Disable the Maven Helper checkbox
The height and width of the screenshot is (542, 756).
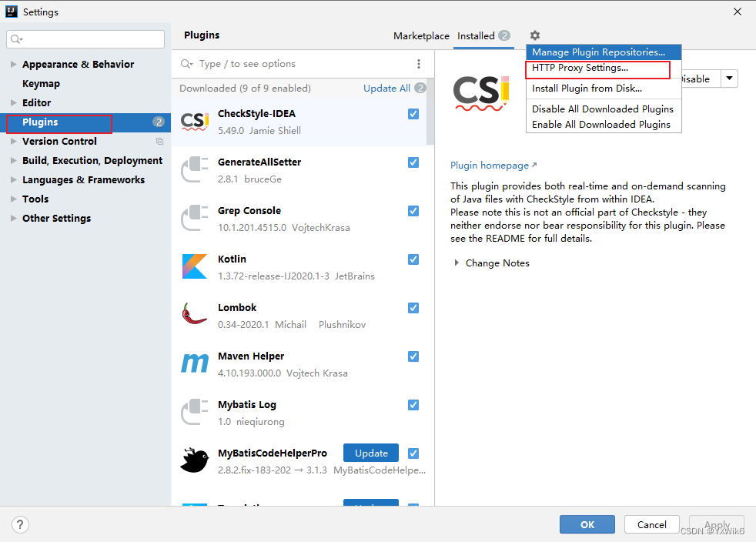point(413,356)
